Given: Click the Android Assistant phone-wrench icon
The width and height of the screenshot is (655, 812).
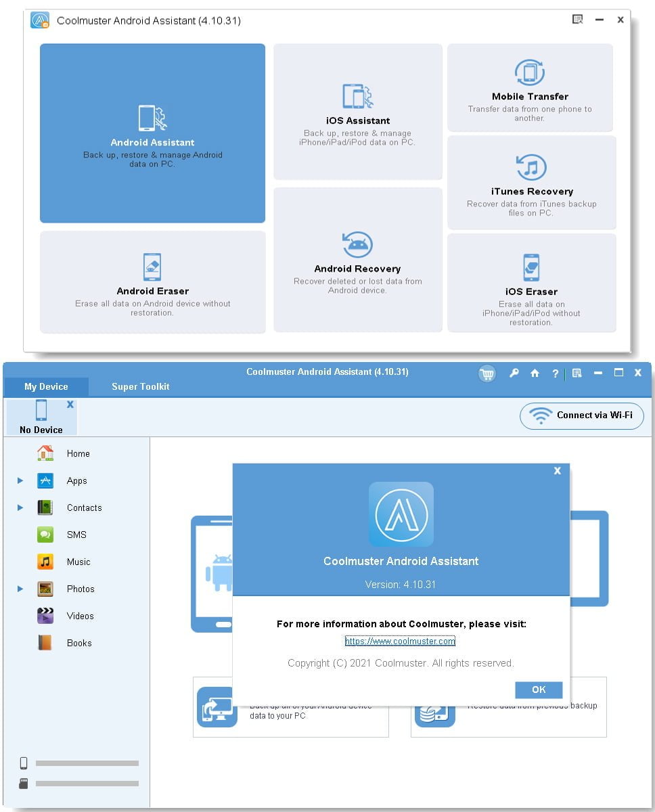Looking at the screenshot, I should coord(152,118).
